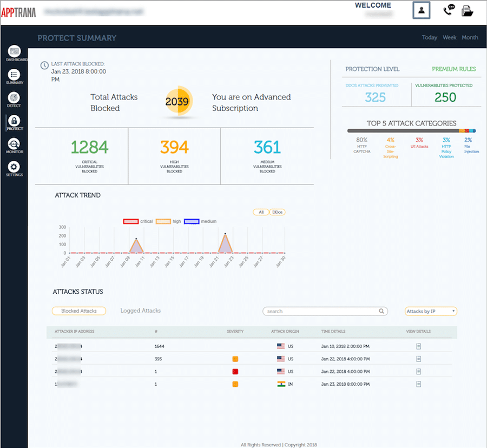Select the Protect lock icon
This screenshot has height=448, width=487.
tap(15, 121)
